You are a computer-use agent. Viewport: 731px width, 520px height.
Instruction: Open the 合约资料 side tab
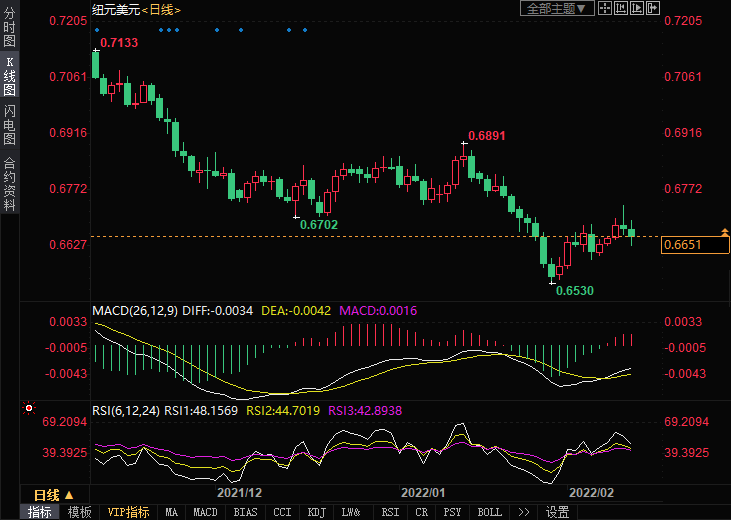click(x=10, y=184)
